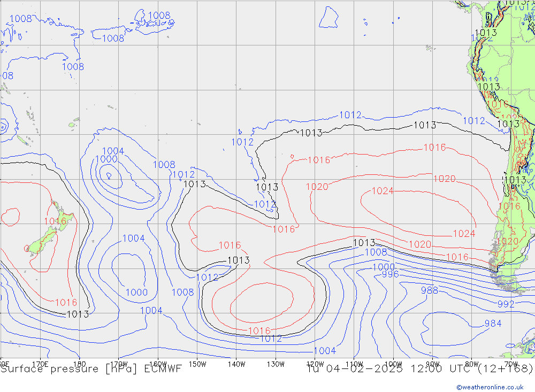
Task: Select the 80W longitude label
Action: tap(471, 364)
